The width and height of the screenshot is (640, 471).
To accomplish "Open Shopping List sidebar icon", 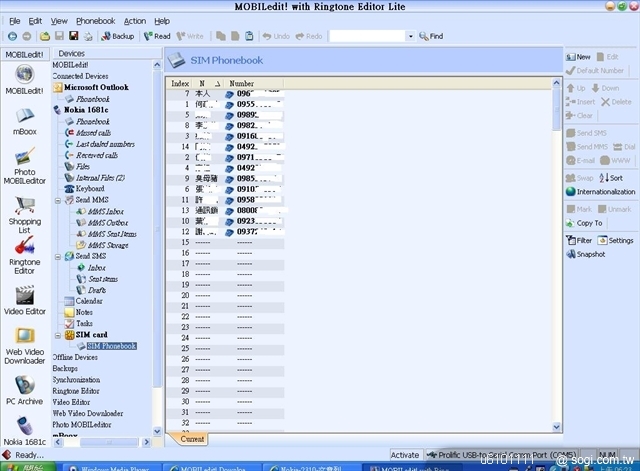I will coord(24,216).
